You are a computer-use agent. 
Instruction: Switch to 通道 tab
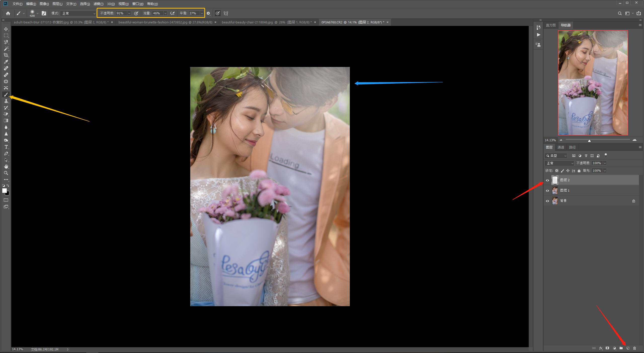(x=561, y=147)
